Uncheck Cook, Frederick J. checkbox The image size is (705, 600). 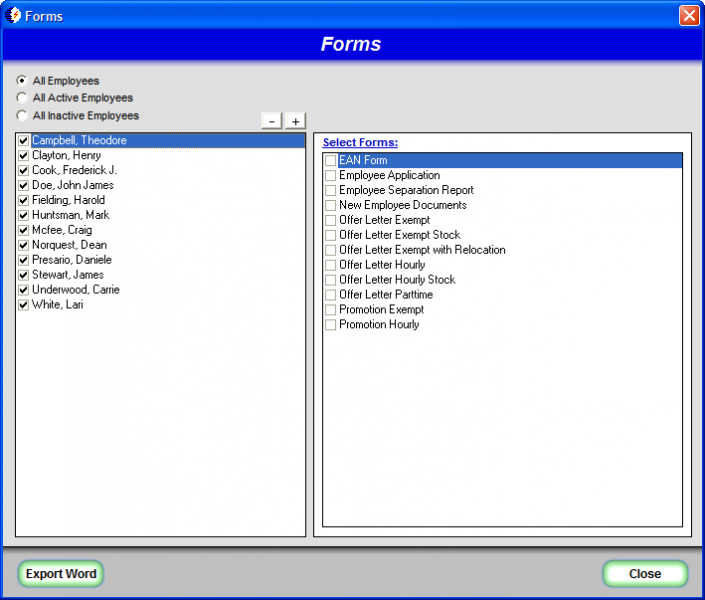(x=23, y=170)
